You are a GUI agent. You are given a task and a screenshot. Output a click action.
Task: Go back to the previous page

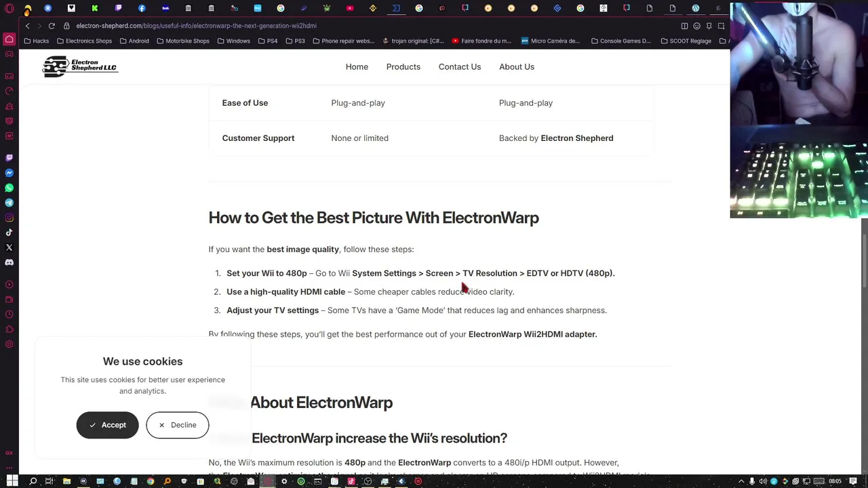click(27, 26)
